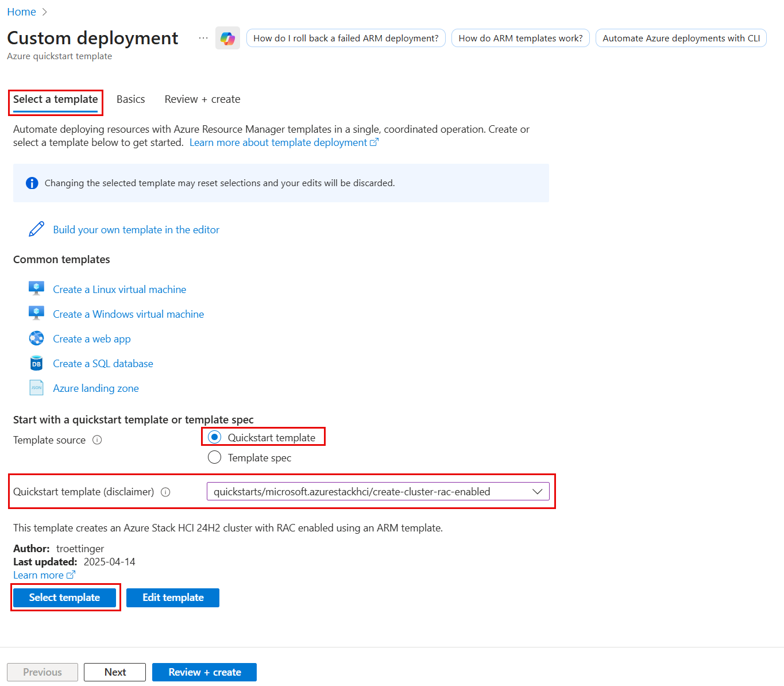
Task: Open Create a web app template
Action: pos(92,339)
